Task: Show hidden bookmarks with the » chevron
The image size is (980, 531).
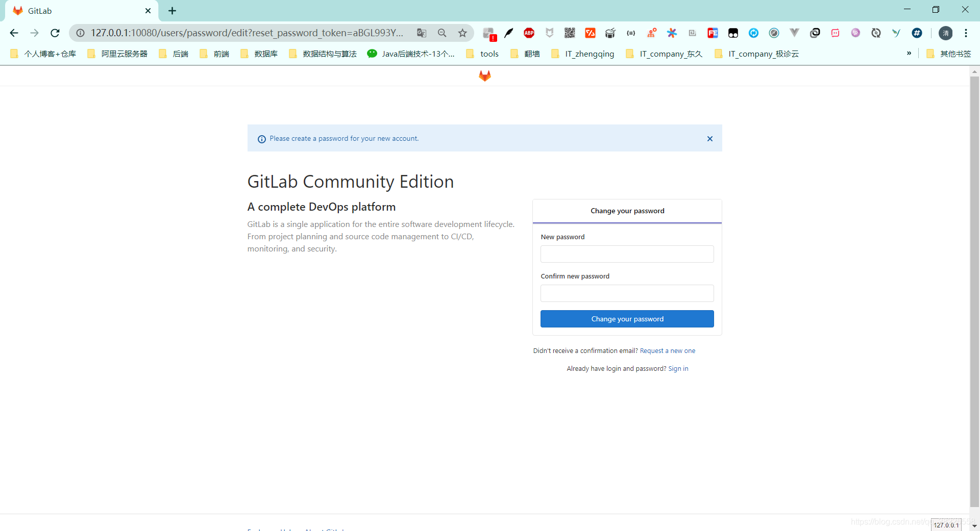Action: pyautogui.click(x=909, y=54)
